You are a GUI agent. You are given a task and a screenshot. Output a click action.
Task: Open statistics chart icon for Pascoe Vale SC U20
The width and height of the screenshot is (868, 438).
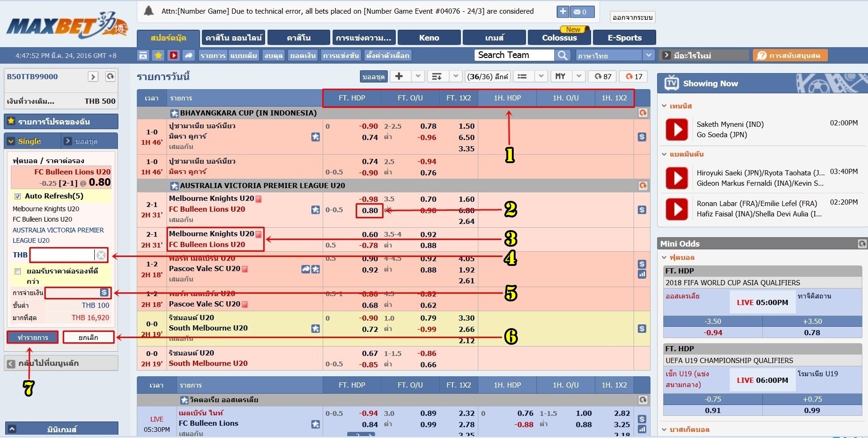(x=642, y=274)
